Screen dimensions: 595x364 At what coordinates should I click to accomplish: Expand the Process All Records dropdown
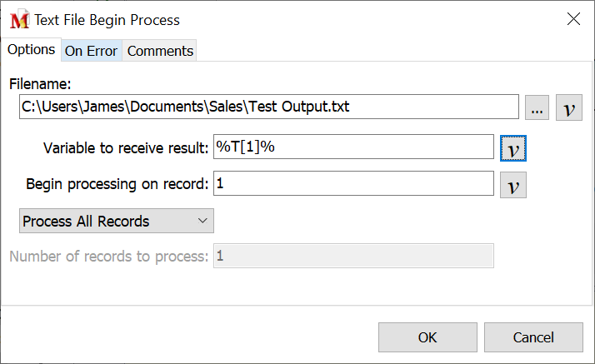(x=116, y=221)
